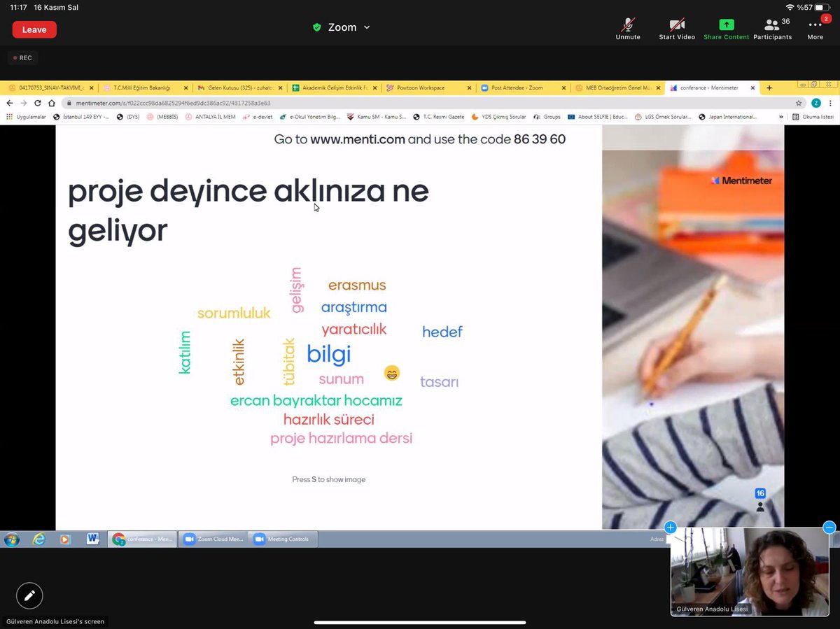Open a new browser tab
840x629 pixels.
(769, 88)
